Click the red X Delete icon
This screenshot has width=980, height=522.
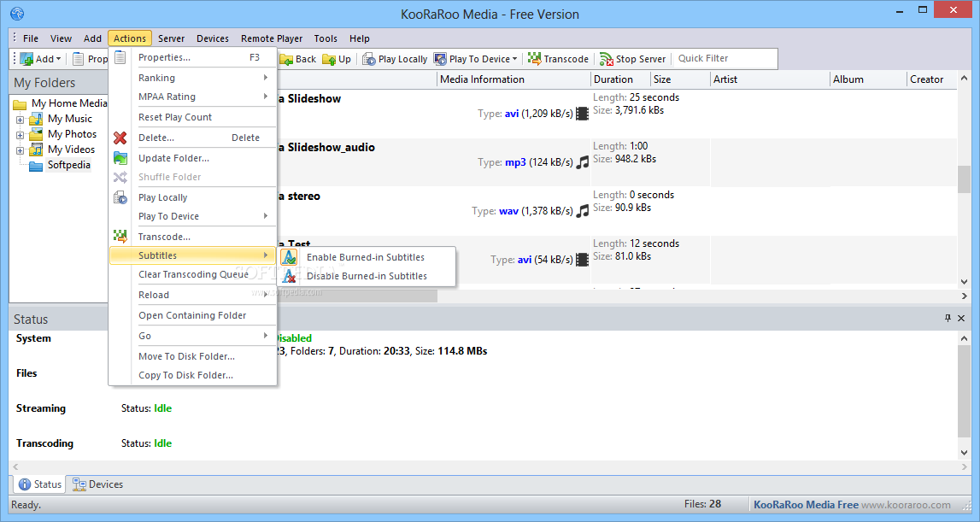point(120,138)
